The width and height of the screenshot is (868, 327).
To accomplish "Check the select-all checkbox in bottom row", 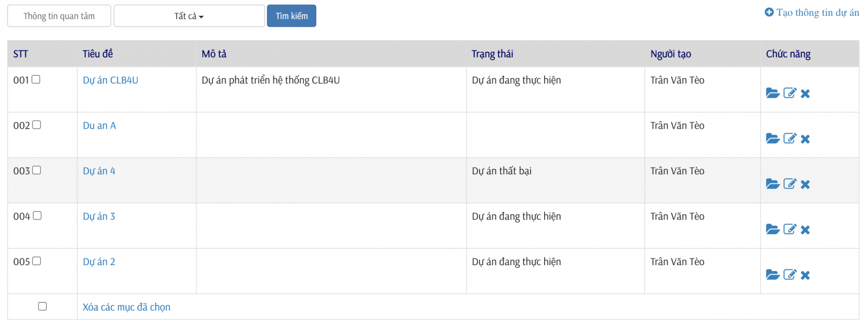I will 42,306.
